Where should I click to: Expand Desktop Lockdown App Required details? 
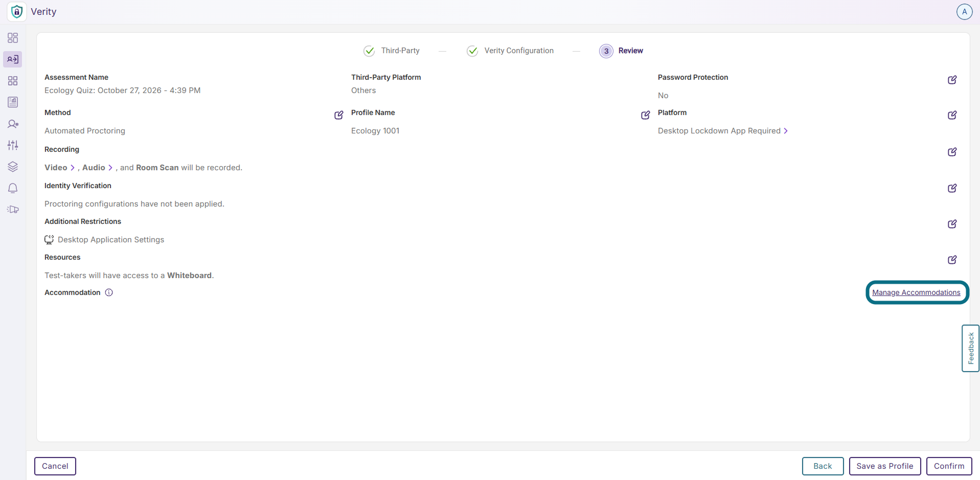pyautogui.click(x=723, y=131)
